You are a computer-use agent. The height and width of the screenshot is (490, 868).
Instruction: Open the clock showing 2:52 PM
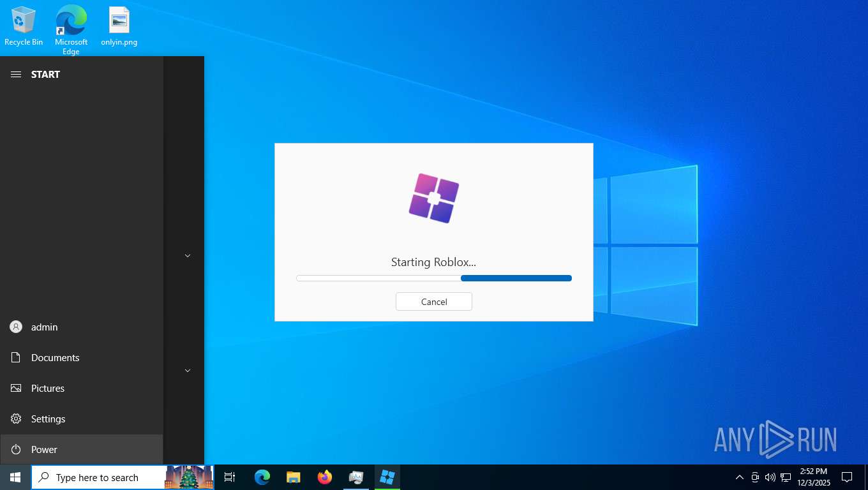(814, 477)
